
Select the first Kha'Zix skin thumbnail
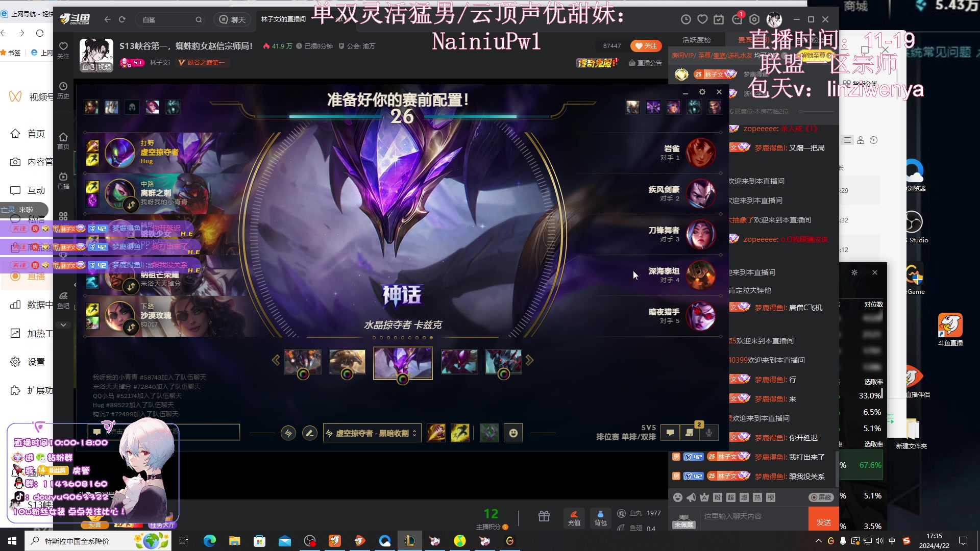click(303, 362)
